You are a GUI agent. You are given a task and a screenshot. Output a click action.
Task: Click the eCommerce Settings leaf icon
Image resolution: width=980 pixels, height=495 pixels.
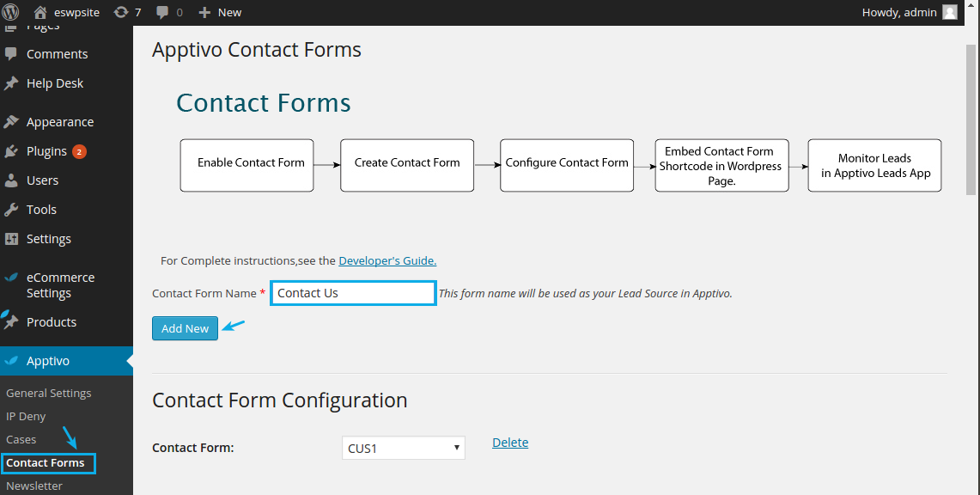11,278
